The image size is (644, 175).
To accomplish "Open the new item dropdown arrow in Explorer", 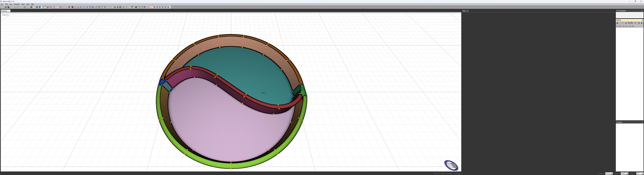I will pyautogui.click(x=623, y=23).
